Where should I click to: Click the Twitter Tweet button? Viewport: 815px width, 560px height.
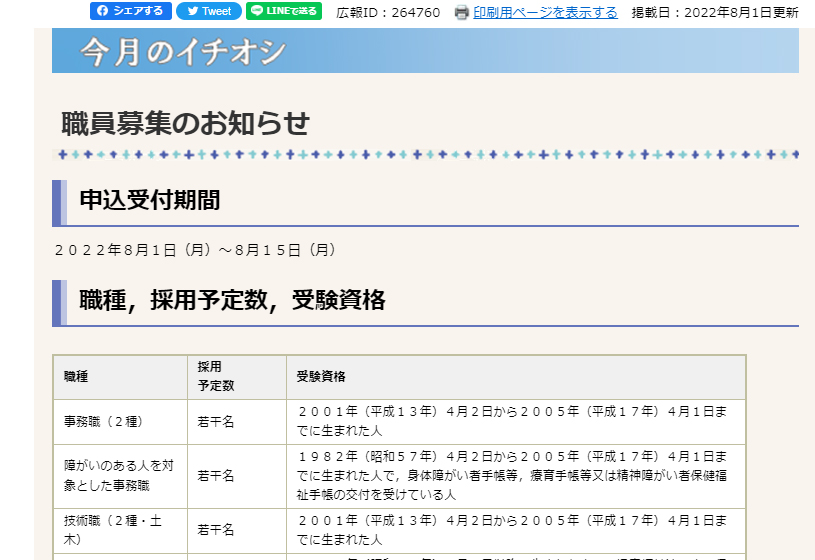(x=208, y=11)
